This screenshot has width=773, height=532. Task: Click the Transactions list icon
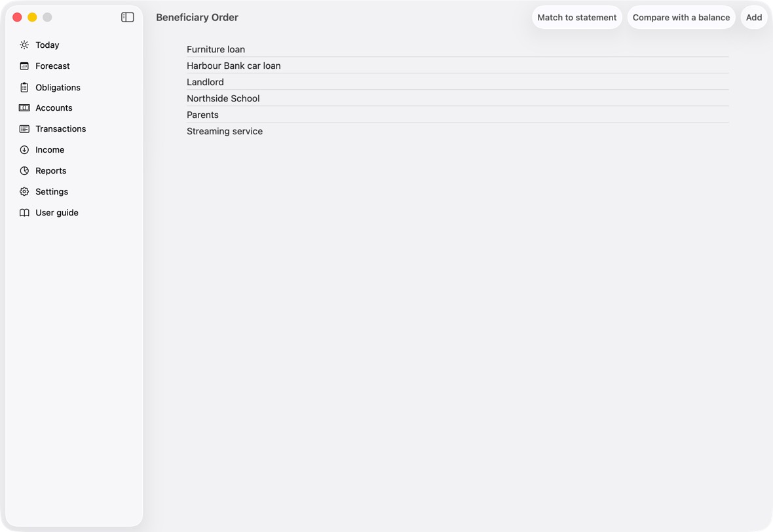[24, 128]
